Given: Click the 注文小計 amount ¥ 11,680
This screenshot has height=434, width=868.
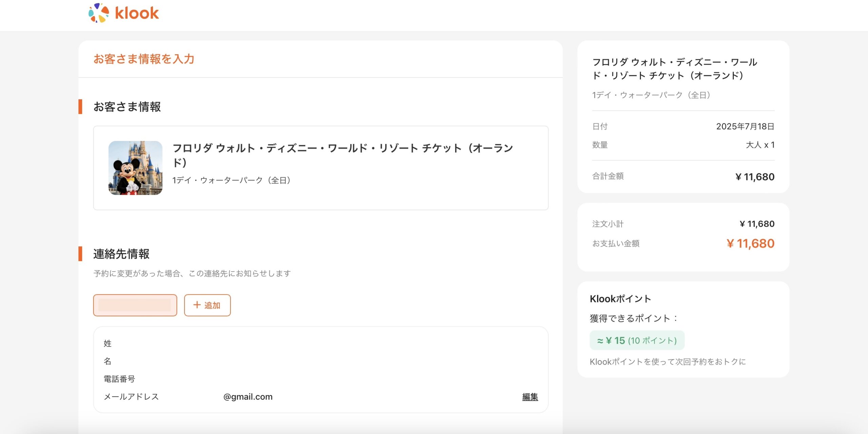Looking at the screenshot, I should 757,224.
